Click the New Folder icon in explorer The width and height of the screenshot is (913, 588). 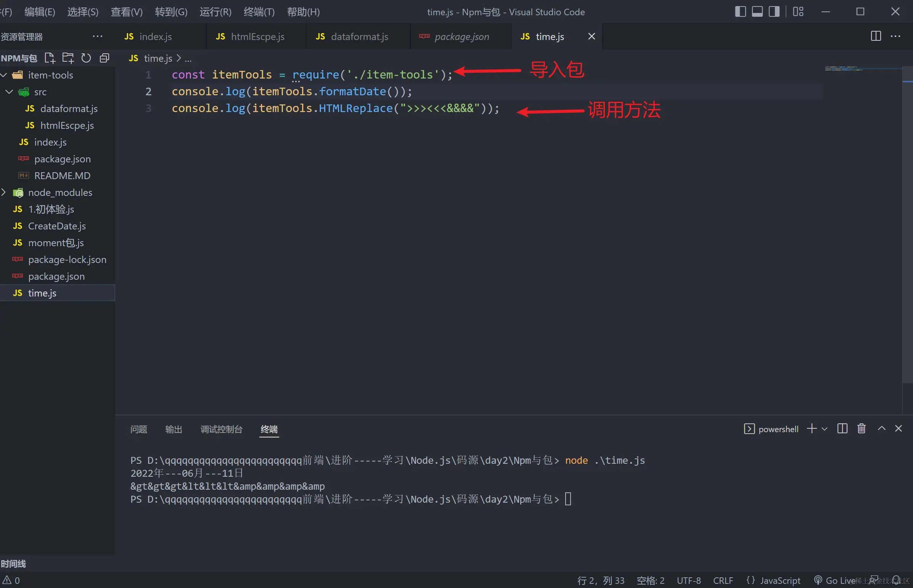click(68, 58)
